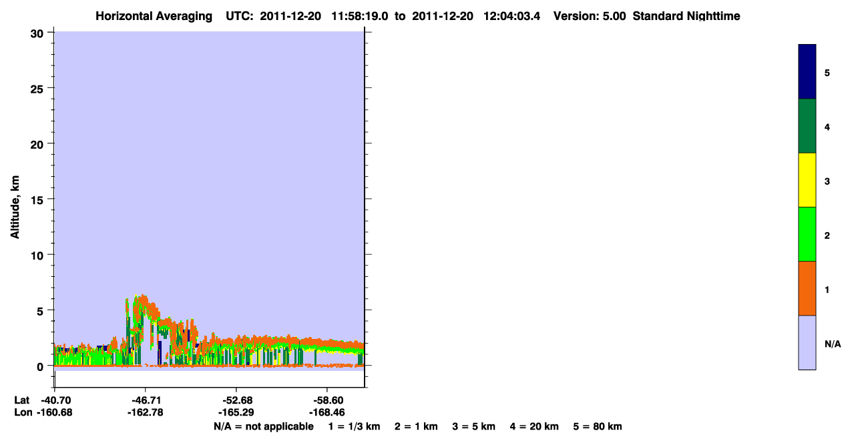868x445 pixels.
Task: Click the 25 tick label on altitude axis
Action: click(39, 88)
